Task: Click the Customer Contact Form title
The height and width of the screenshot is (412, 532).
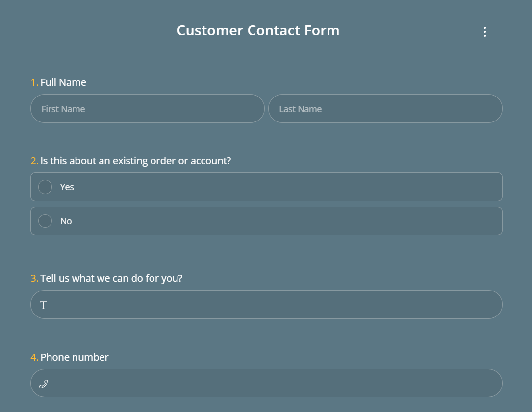Action: pos(258,30)
